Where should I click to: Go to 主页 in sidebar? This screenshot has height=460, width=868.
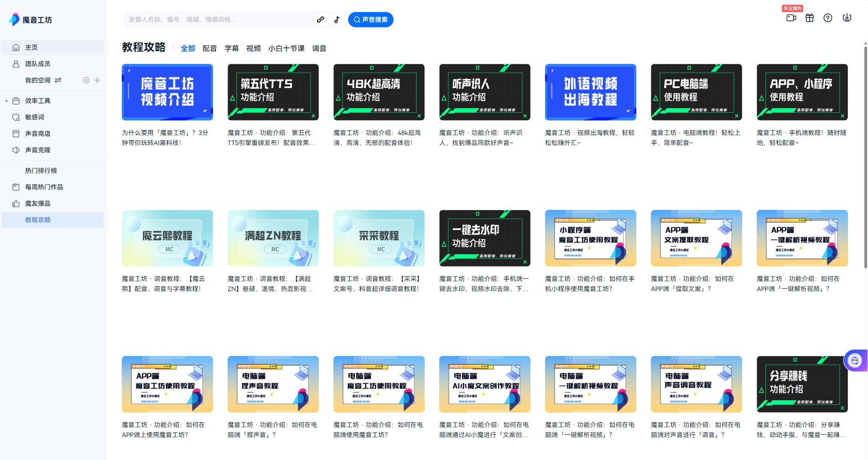52,47
